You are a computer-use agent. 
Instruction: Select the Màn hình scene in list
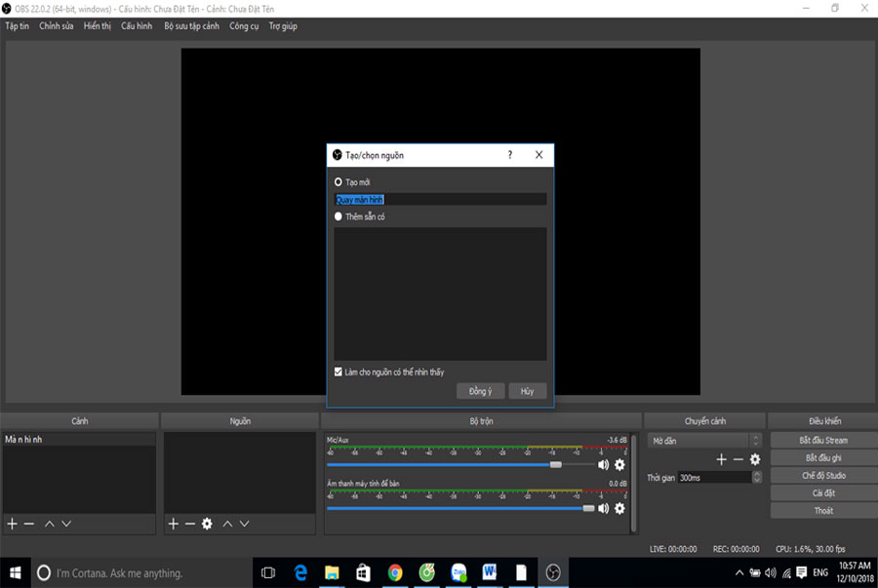tap(79, 439)
